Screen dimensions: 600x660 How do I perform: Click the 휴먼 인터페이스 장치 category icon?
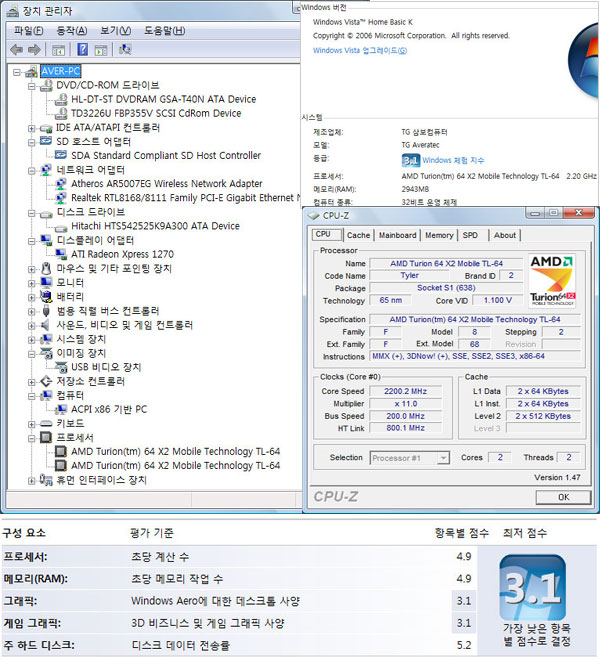[x=46, y=480]
